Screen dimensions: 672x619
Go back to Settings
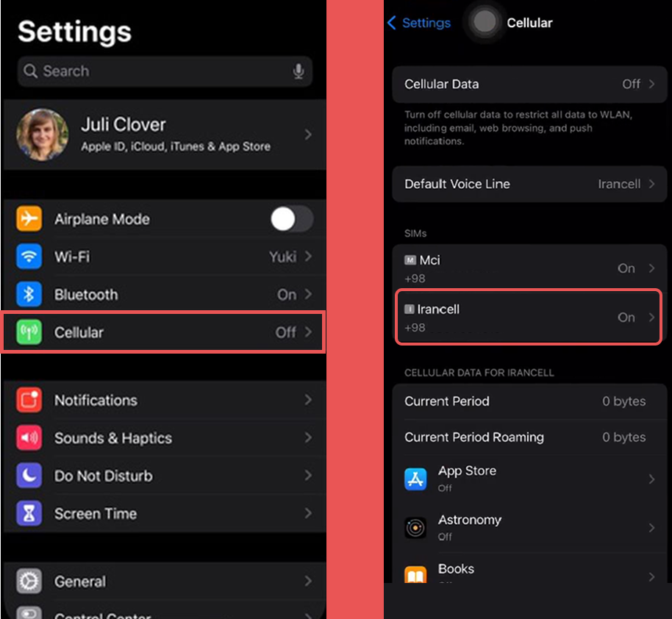point(419,23)
